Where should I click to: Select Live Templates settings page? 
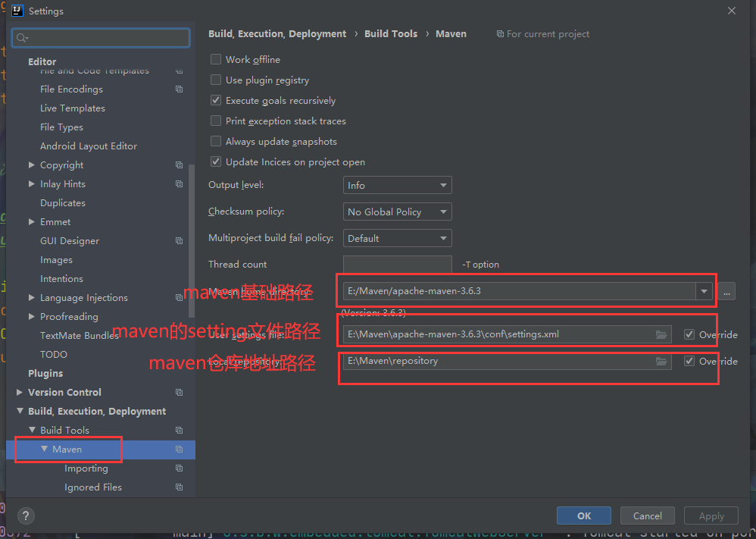(72, 108)
